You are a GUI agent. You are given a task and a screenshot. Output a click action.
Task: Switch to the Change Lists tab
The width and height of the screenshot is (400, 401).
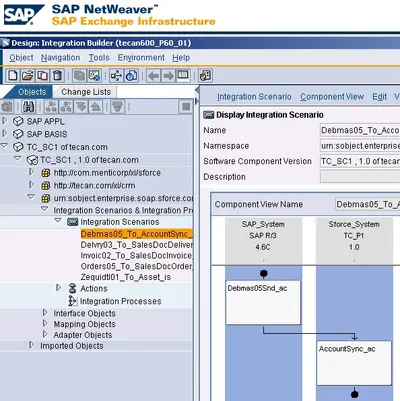click(86, 92)
